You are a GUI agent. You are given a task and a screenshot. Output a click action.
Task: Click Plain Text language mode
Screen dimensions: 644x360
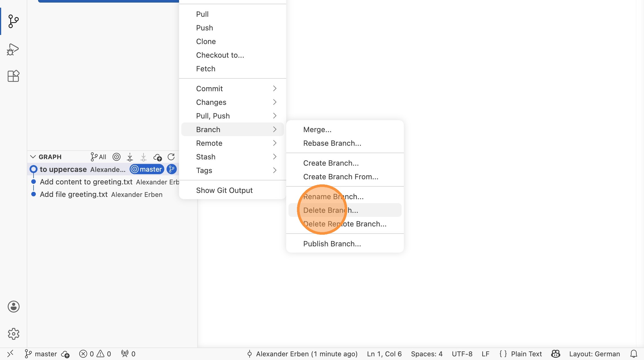tap(526, 354)
